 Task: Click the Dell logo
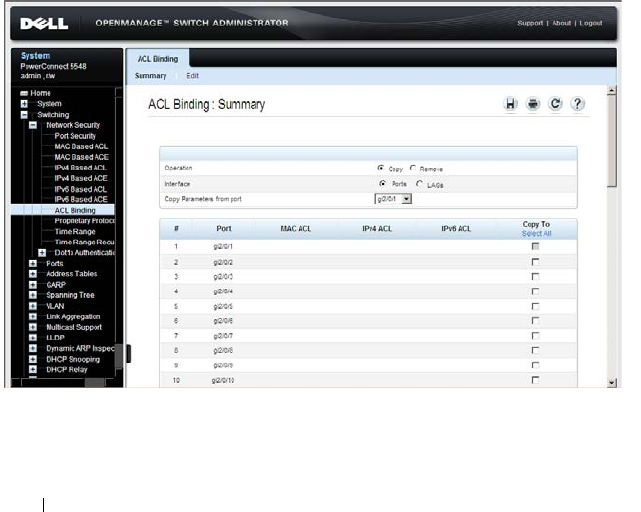(x=44, y=23)
